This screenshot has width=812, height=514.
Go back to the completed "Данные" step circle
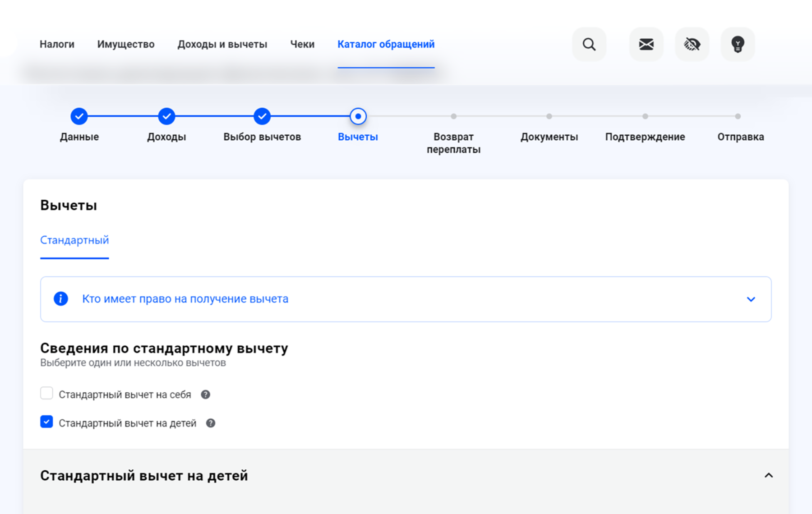(x=79, y=116)
